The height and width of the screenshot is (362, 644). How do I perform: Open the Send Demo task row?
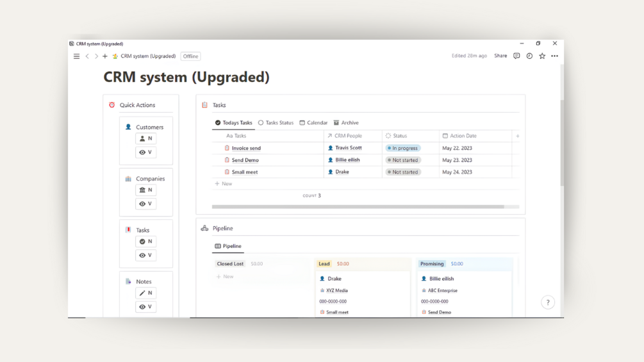pos(245,160)
